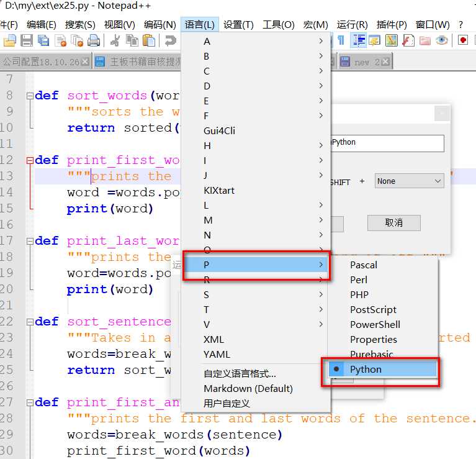Click the Save All toolbar icon
Screen dimensions: 476x459
[43, 40]
